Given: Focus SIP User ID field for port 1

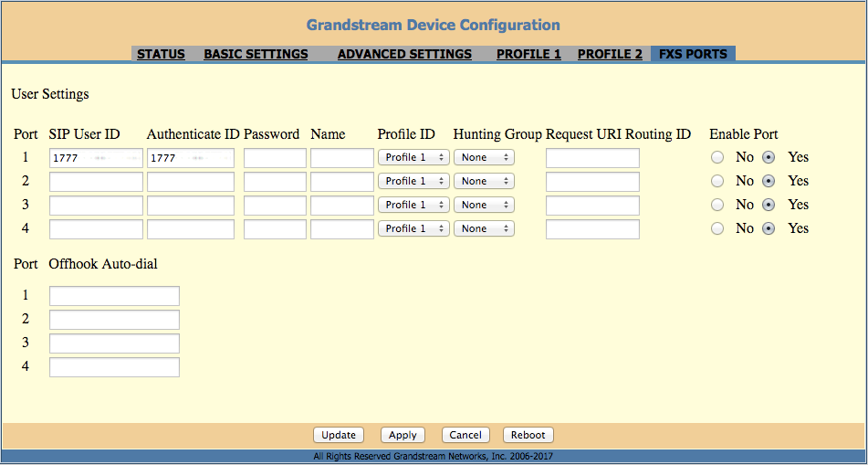Looking at the screenshot, I should 97,158.
